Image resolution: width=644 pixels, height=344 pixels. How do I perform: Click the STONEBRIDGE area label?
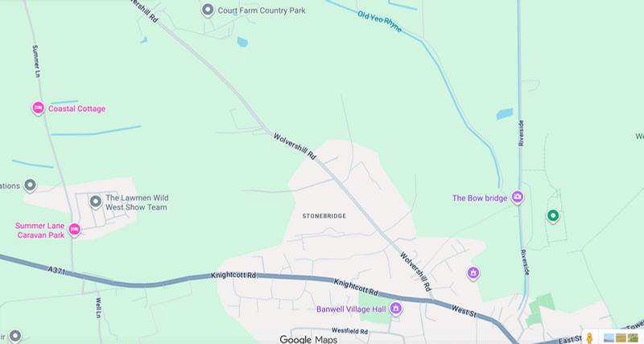324,216
